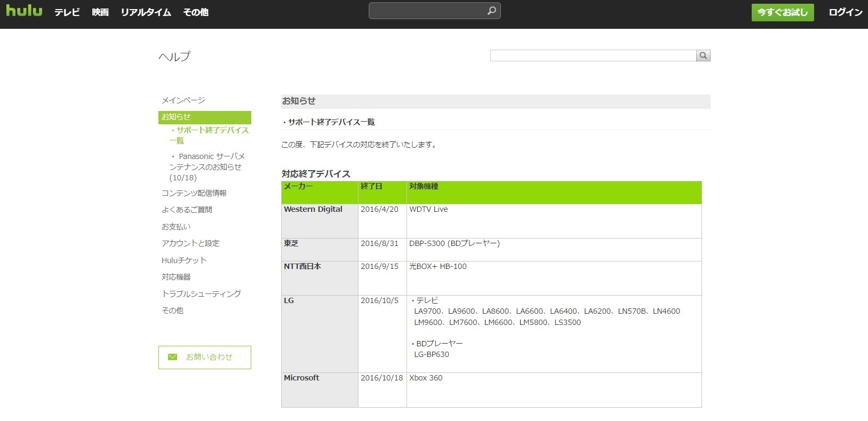Click the ログイン link

coord(846,12)
